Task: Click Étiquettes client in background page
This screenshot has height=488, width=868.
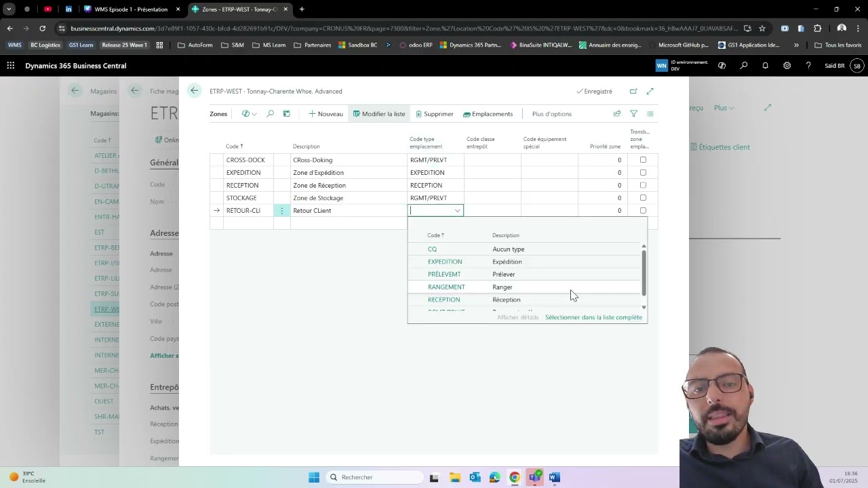Action: pos(720,147)
